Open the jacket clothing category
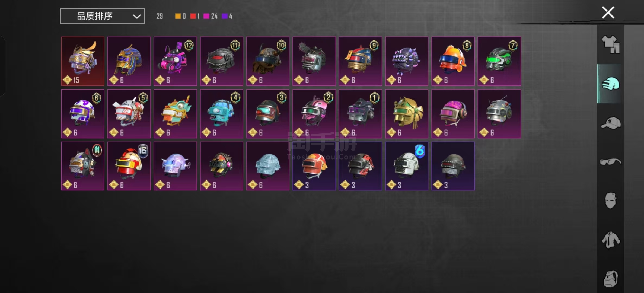644x293 pixels. pos(611,240)
